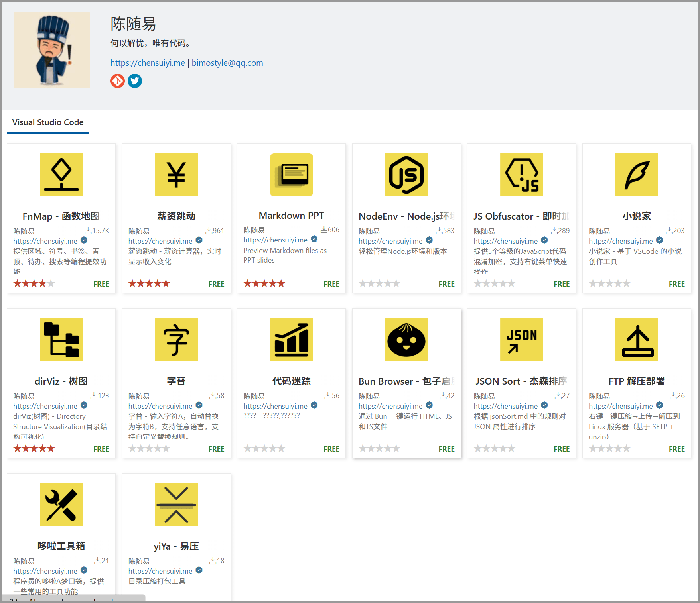
Task: Click the verified badge on yiYa card
Action: click(199, 570)
